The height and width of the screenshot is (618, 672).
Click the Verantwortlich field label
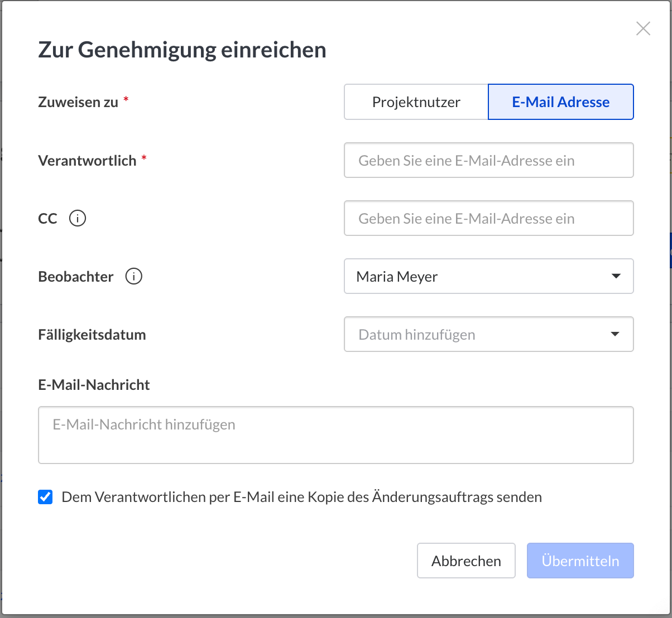tap(87, 161)
